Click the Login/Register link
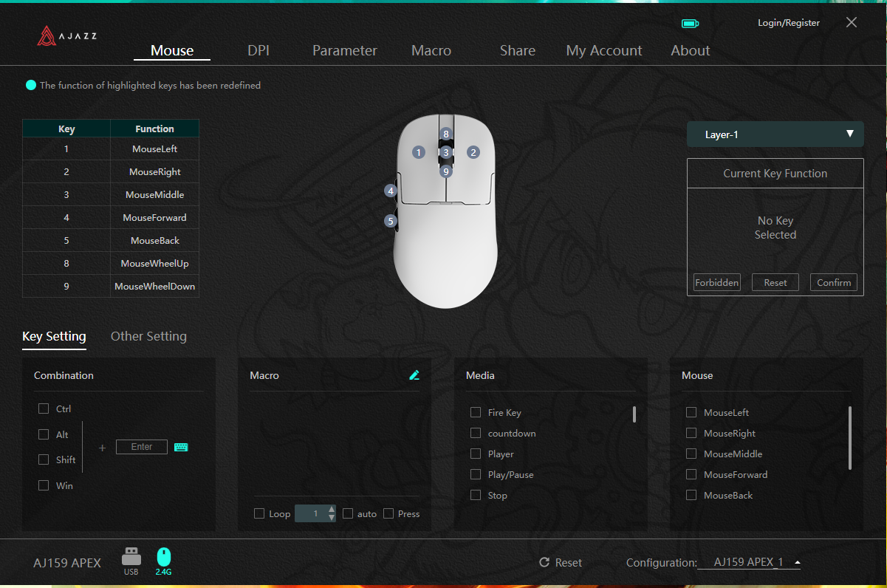Viewport: 887px width, 588px height. (789, 23)
